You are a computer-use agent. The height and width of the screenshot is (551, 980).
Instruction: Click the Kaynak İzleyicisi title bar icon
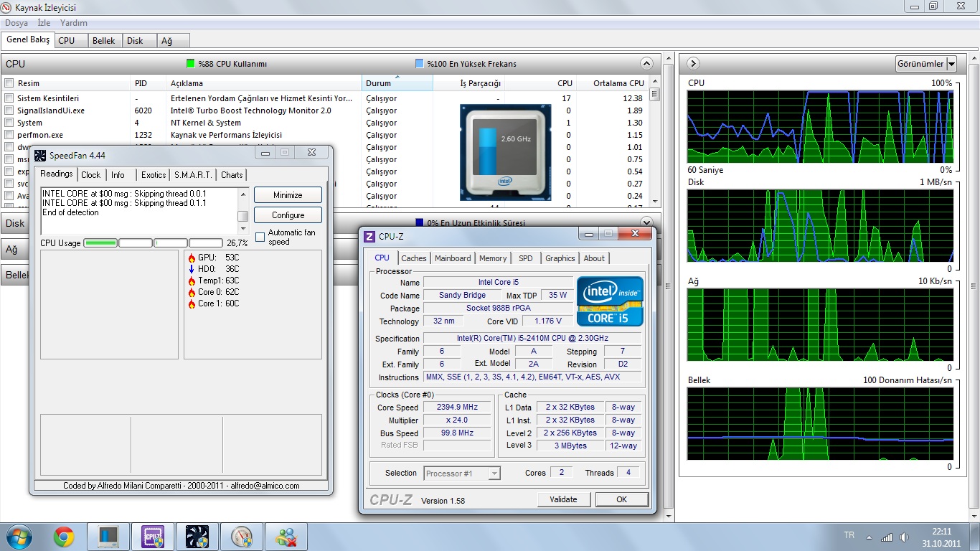click(x=7, y=7)
